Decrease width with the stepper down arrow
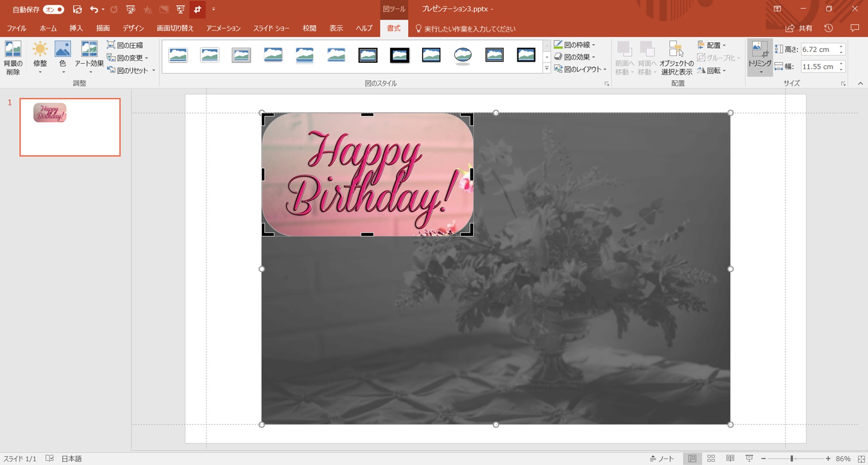Image resolution: width=868 pixels, height=465 pixels. [x=841, y=69]
